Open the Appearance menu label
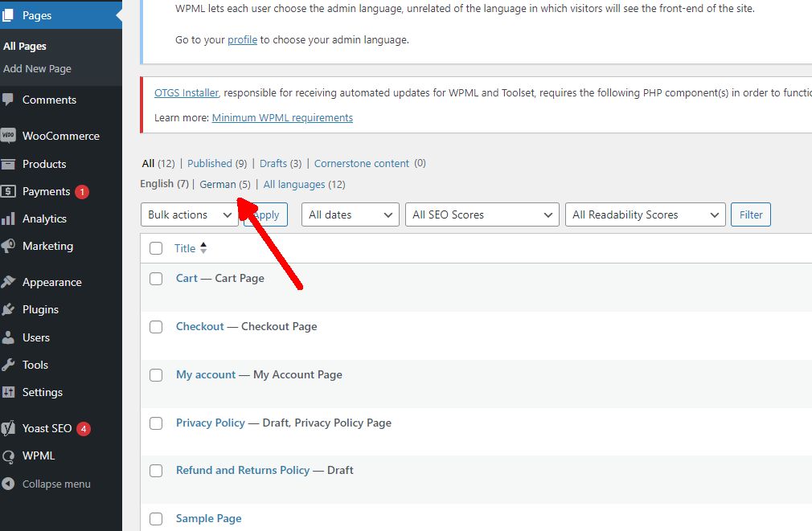812x531 pixels. [51, 283]
